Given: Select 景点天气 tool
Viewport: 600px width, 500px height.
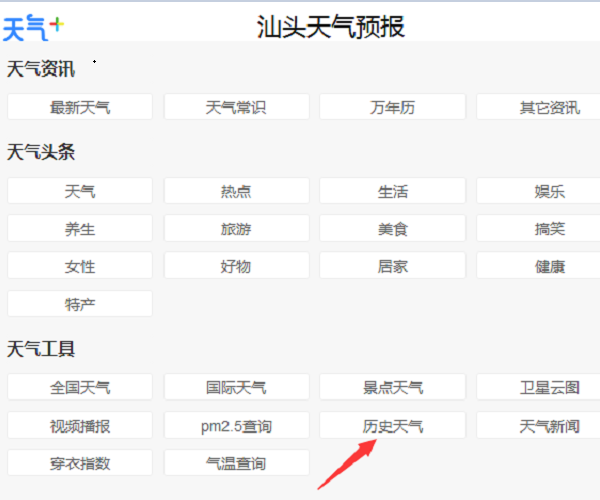Looking at the screenshot, I should tap(393, 387).
